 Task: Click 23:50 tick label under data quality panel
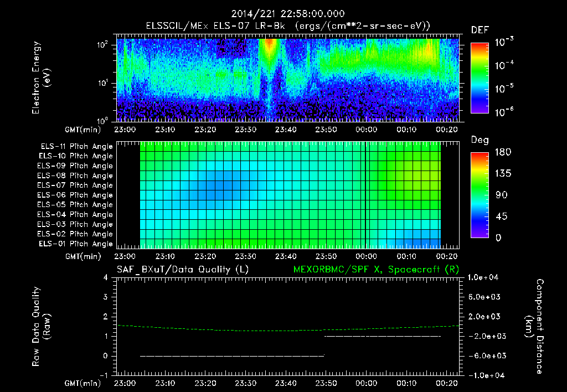coord(326,384)
